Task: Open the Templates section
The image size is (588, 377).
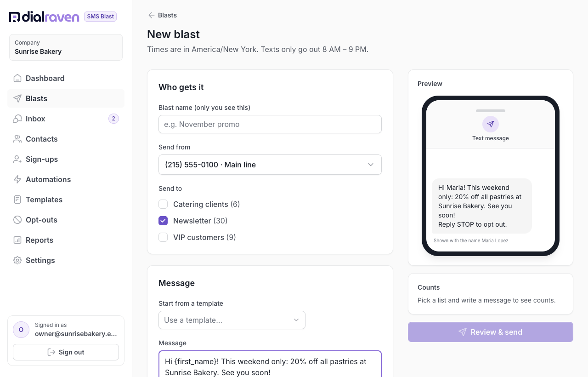Action: pyautogui.click(x=66, y=200)
